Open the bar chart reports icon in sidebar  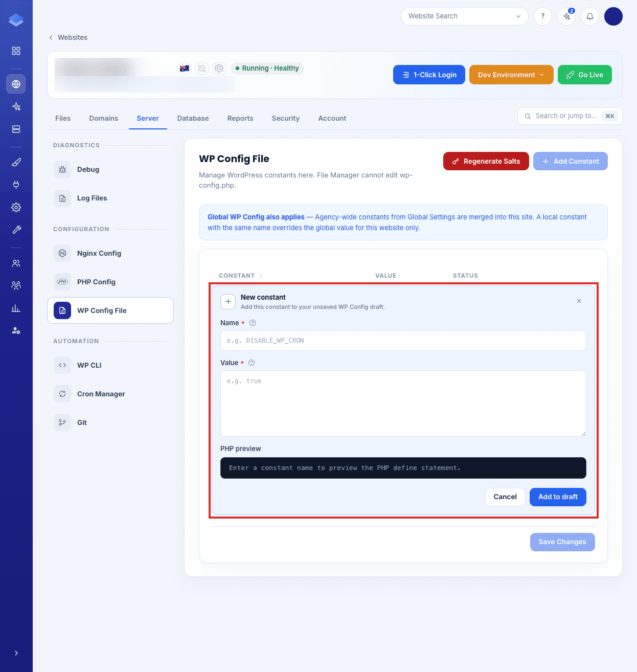pos(16,308)
